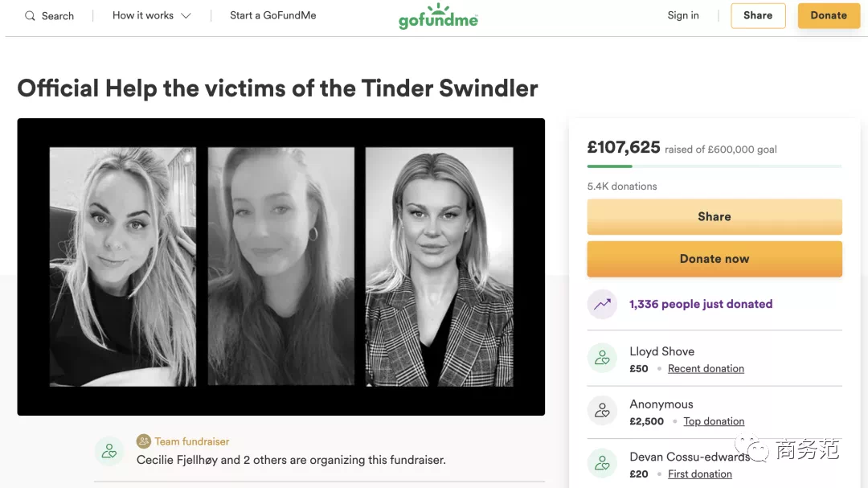The height and width of the screenshot is (488, 868).
Task: Click the purple trending arrow icon
Action: coord(602,304)
